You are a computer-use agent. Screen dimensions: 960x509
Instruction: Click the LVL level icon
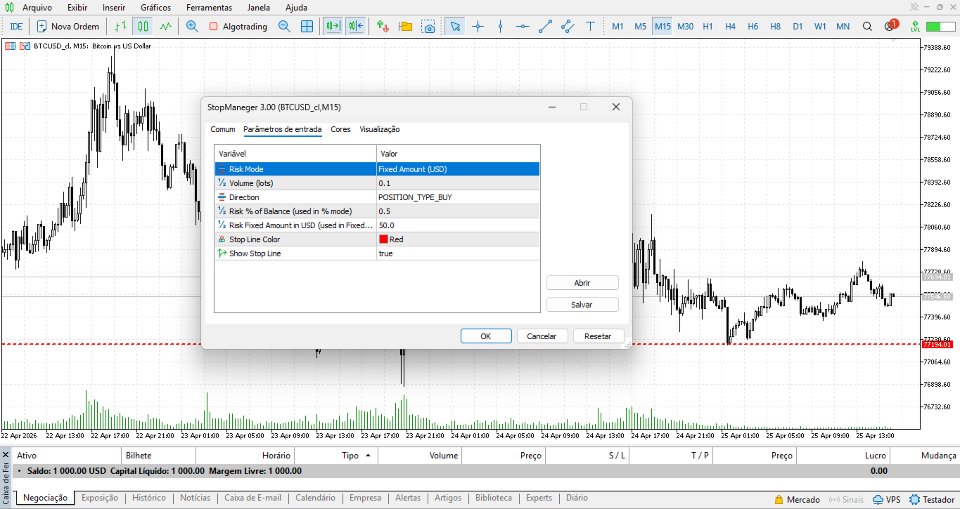coord(915,26)
